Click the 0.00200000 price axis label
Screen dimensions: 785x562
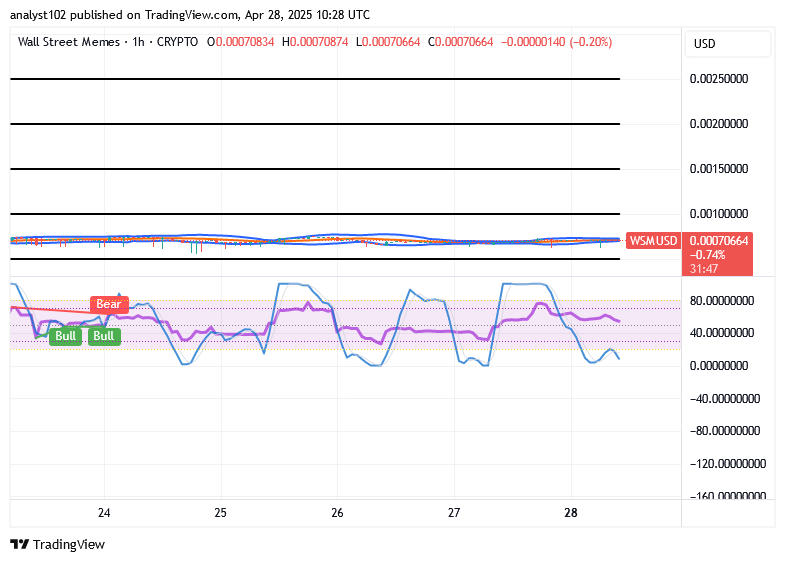[719, 124]
